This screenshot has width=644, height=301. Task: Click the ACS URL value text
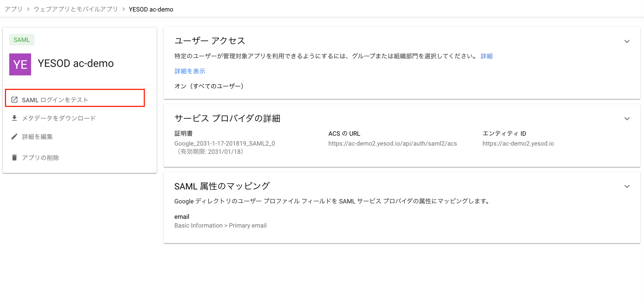[x=392, y=144]
